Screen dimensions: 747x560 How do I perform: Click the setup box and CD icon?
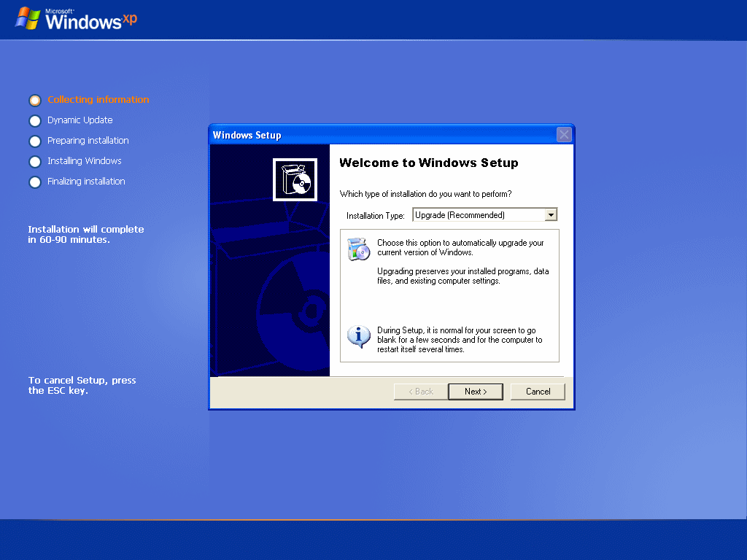coord(295,179)
